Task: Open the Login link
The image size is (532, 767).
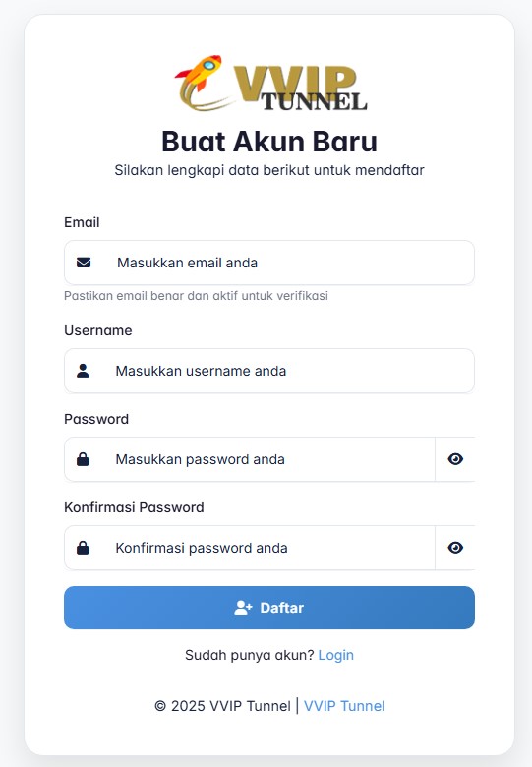Action: pyautogui.click(x=336, y=655)
